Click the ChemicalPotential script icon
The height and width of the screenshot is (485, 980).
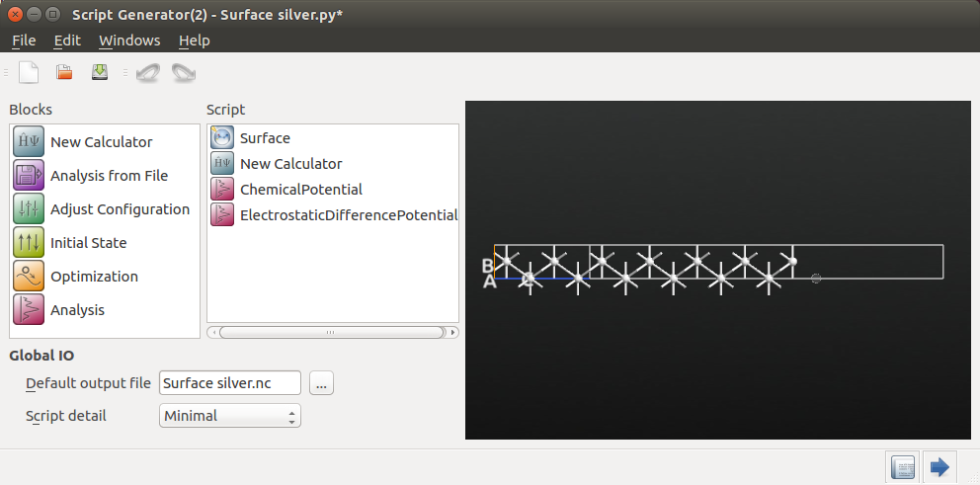click(x=222, y=190)
